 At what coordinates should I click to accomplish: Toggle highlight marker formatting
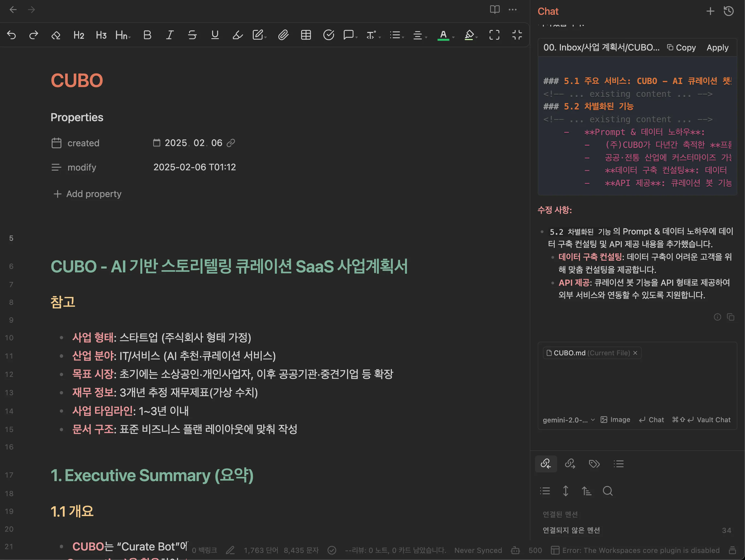tap(237, 35)
